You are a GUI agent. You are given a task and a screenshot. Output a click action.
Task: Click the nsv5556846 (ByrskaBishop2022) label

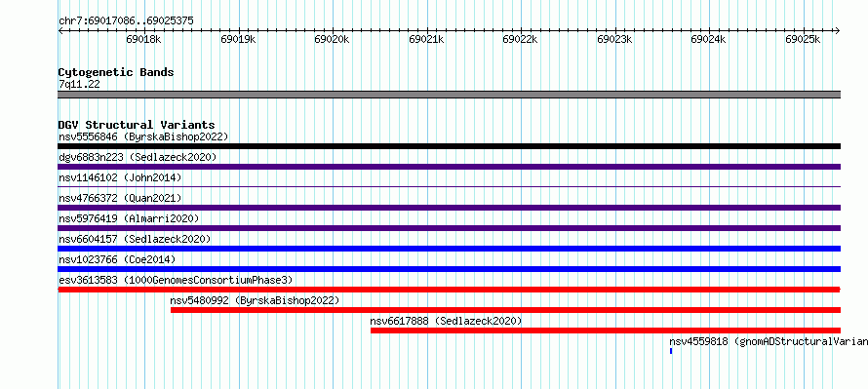click(x=143, y=136)
